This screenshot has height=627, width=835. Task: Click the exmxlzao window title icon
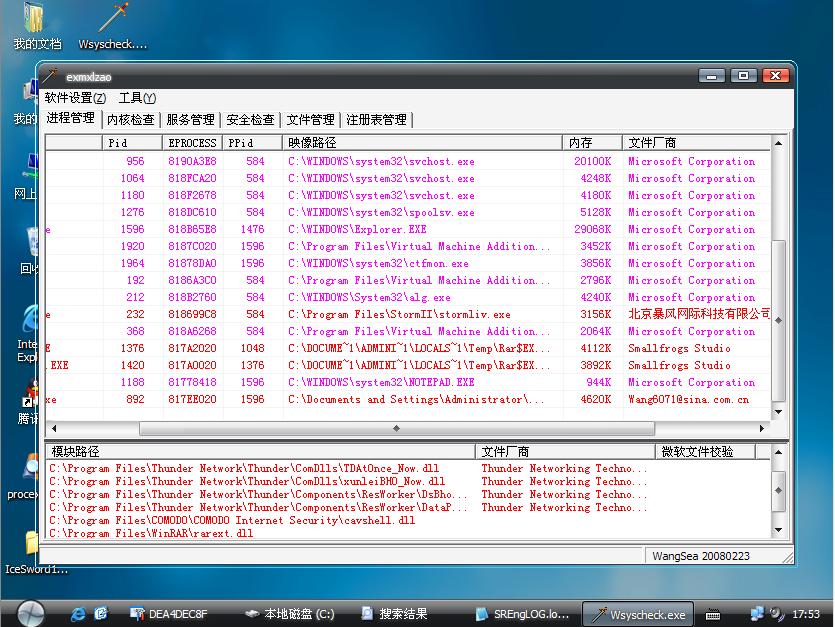[51, 76]
